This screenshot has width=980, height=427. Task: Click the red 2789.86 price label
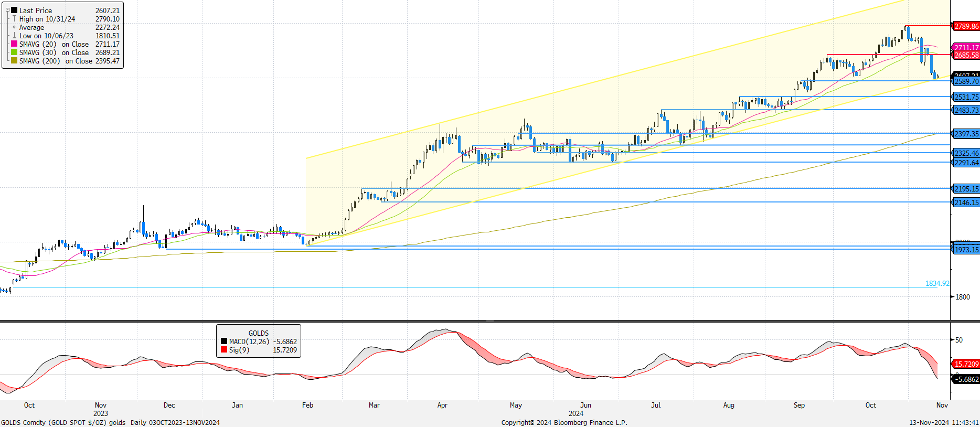[966, 26]
